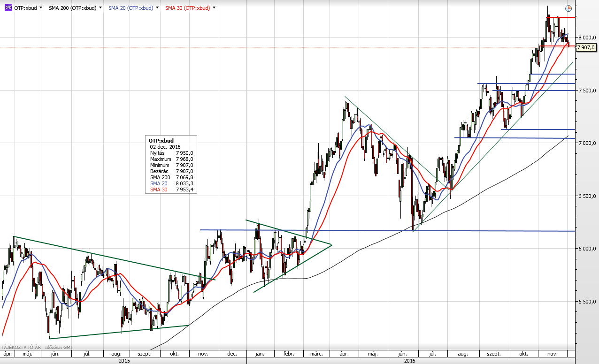Click the 7 500,0 price axis label
Image resolution: width=599 pixels, height=364 pixels.
click(587, 91)
